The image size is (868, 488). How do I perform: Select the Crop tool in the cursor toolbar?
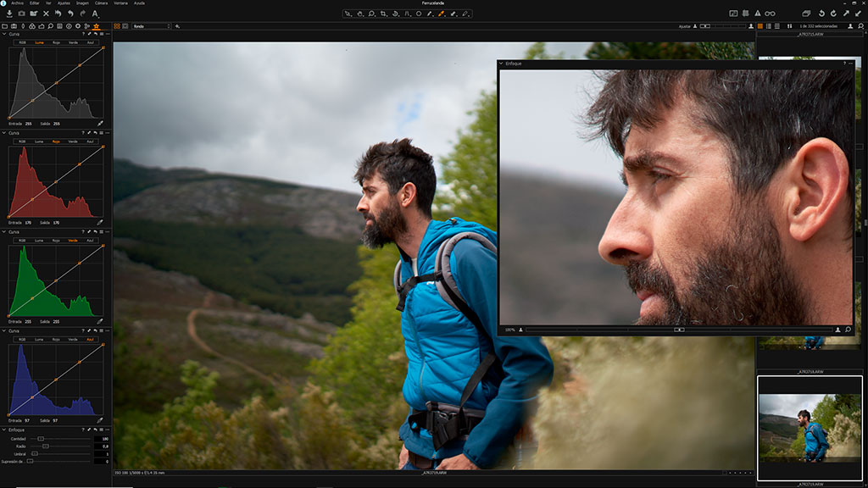click(383, 14)
